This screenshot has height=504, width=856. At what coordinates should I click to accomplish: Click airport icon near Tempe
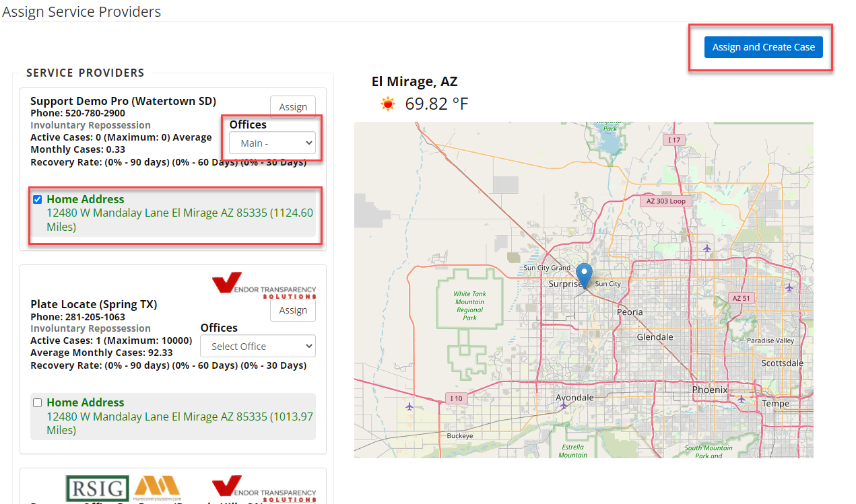(742, 399)
